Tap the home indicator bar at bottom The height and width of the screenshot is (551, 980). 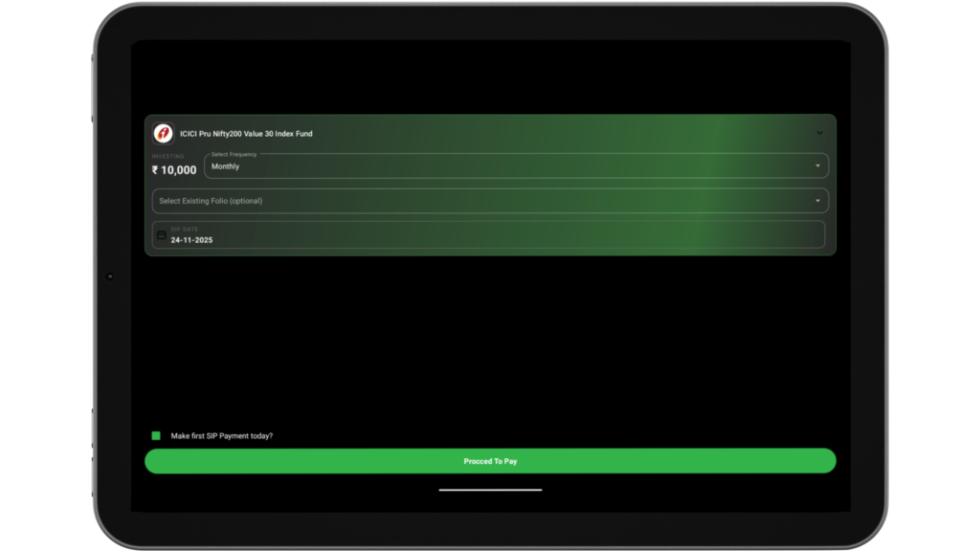490,490
